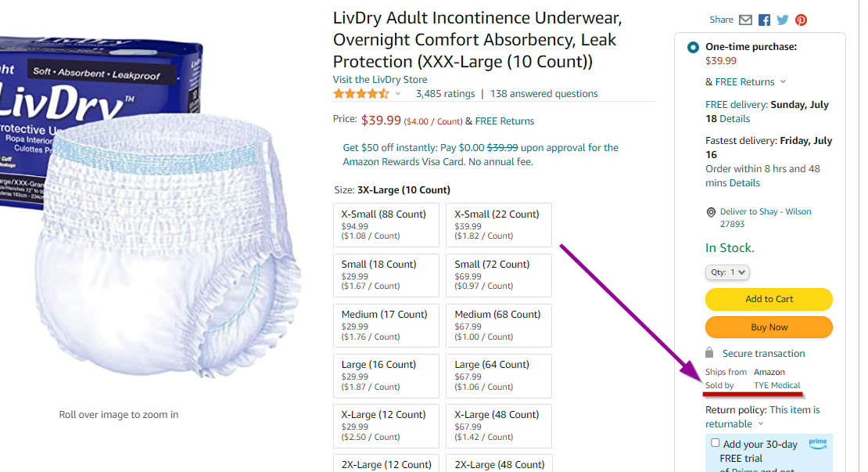Share on Facebook icon
868x472 pixels.
click(764, 20)
